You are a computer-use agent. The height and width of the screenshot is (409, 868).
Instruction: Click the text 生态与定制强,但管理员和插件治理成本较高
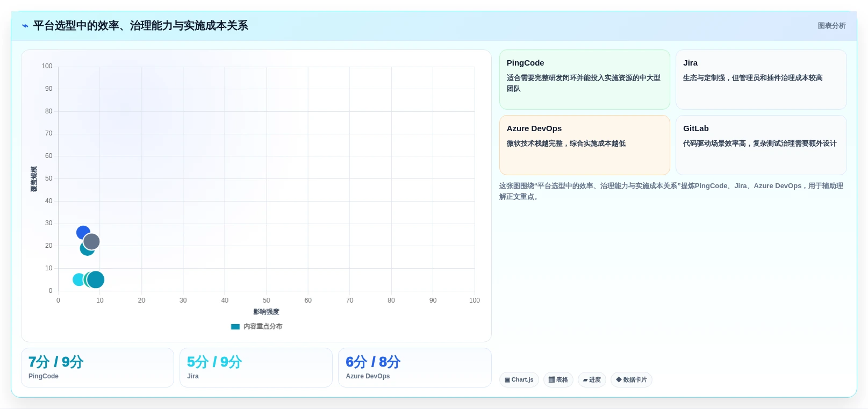tap(752, 78)
